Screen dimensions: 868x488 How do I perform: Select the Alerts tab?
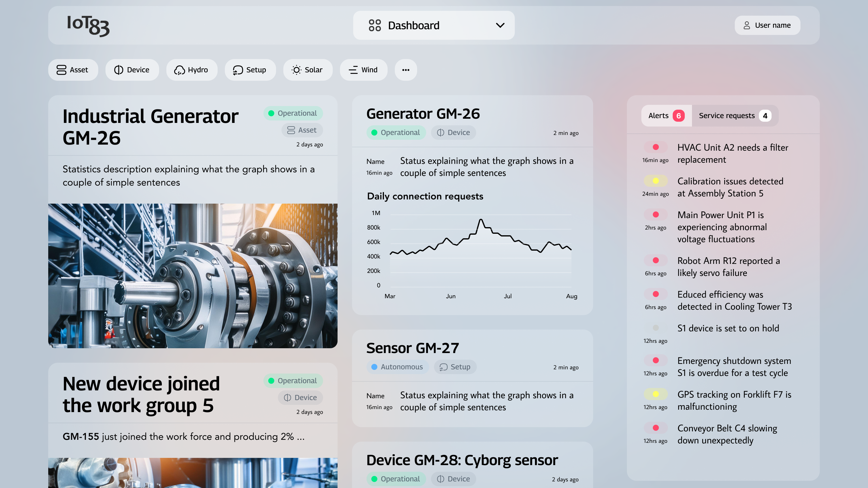click(666, 115)
